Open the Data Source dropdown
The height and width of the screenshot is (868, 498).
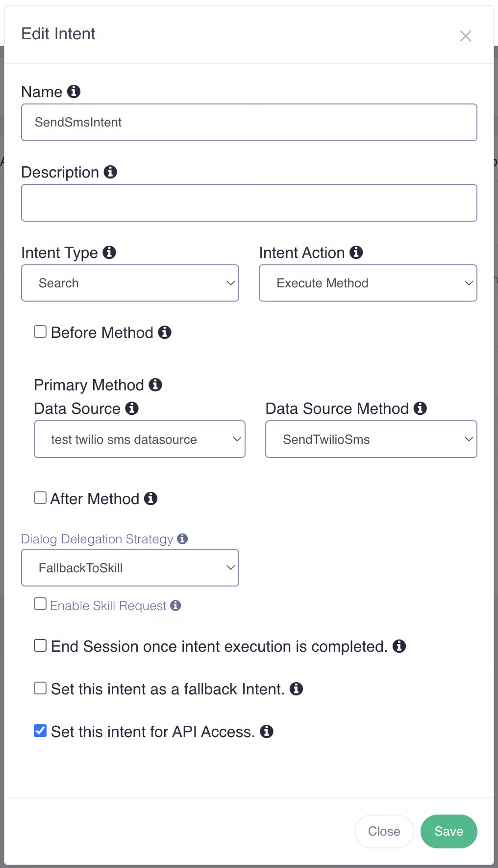(x=139, y=439)
